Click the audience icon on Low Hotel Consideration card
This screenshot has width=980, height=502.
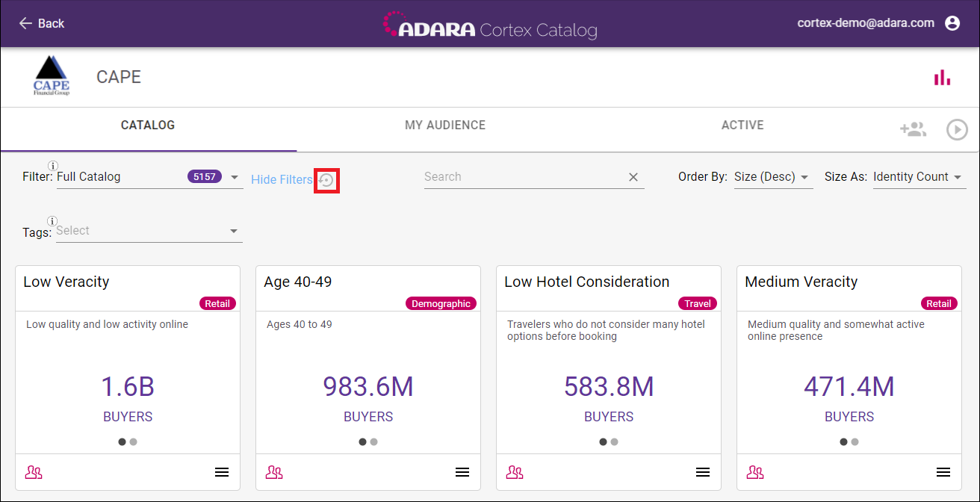pyautogui.click(x=515, y=471)
